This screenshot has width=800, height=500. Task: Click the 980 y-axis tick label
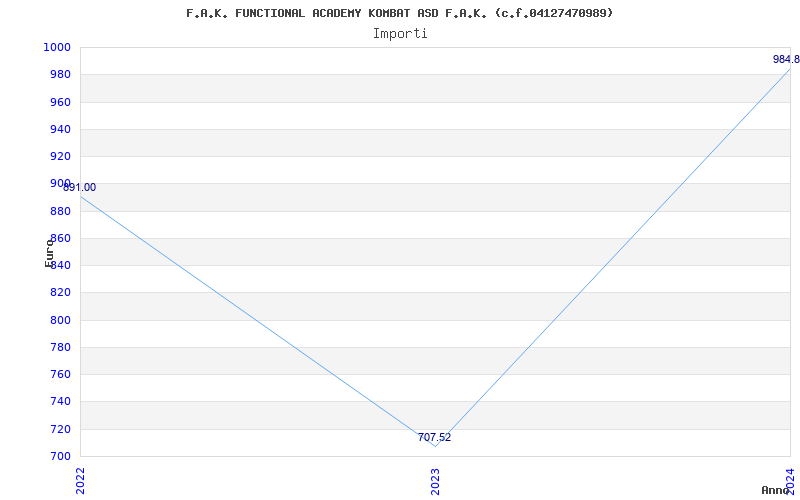pyautogui.click(x=60, y=74)
